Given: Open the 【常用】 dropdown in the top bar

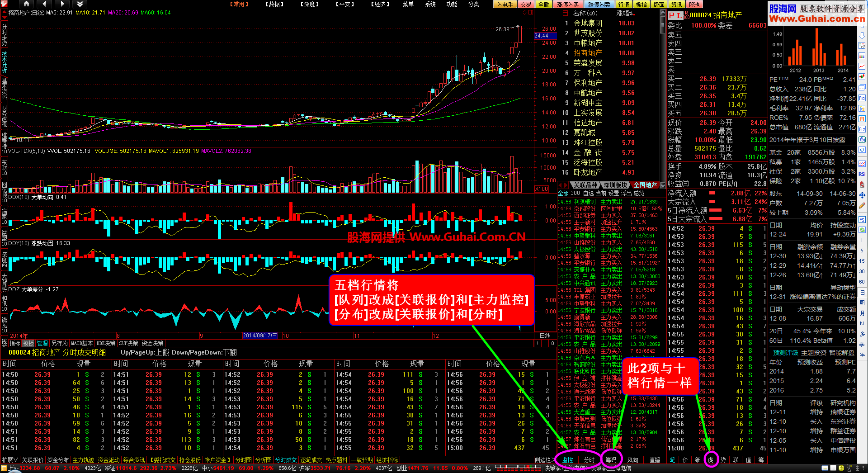Looking at the screenshot, I should pos(240,4).
